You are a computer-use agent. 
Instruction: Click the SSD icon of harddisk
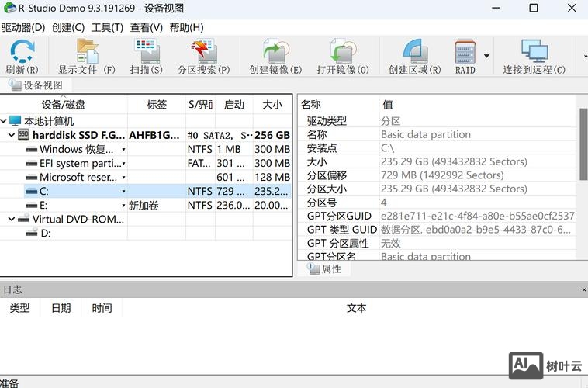point(23,135)
